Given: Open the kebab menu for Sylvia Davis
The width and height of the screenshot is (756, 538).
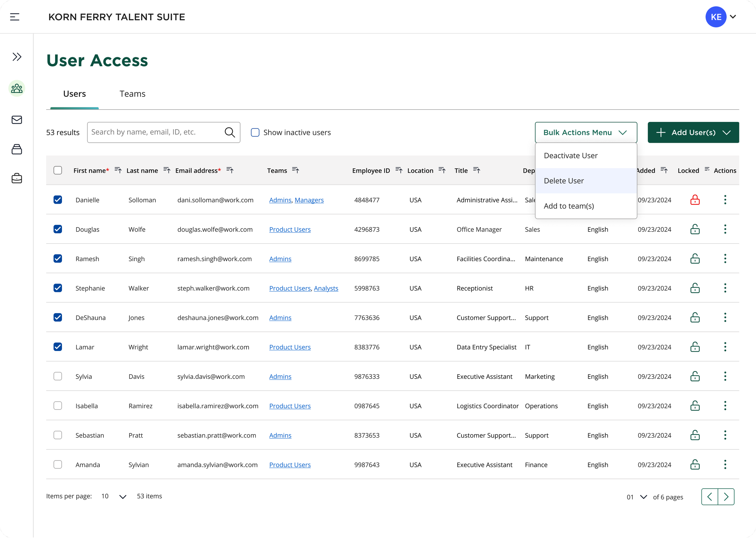Looking at the screenshot, I should click(x=725, y=376).
